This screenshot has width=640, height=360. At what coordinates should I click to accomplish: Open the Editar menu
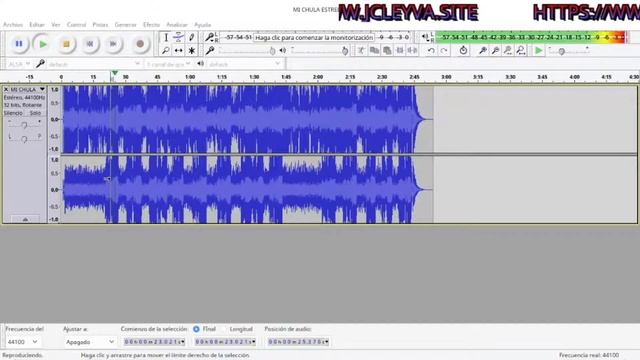click(x=37, y=25)
